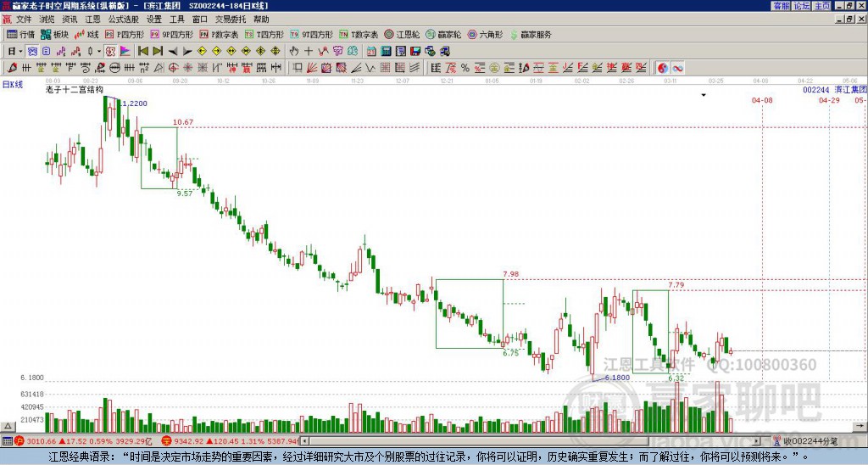
Task: Open the 江恩 menu
Action: (92, 20)
